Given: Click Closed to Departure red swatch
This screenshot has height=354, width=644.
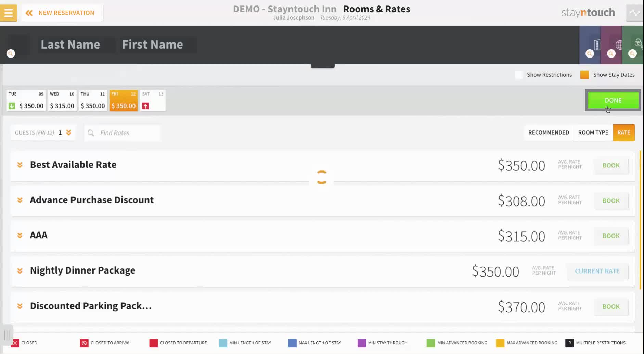Looking at the screenshot, I should click(x=154, y=343).
